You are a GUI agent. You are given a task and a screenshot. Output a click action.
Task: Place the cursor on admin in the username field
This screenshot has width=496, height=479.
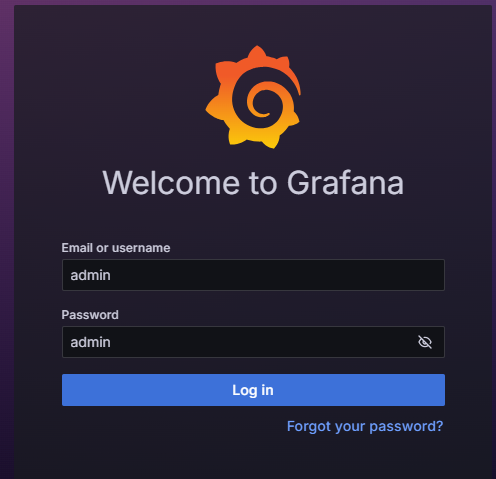[90, 275]
